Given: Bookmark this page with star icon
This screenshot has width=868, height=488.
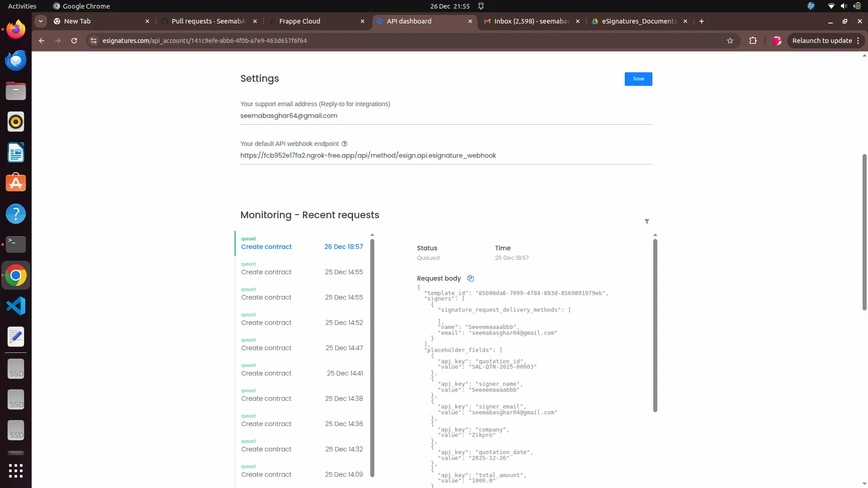Looking at the screenshot, I should click(730, 41).
